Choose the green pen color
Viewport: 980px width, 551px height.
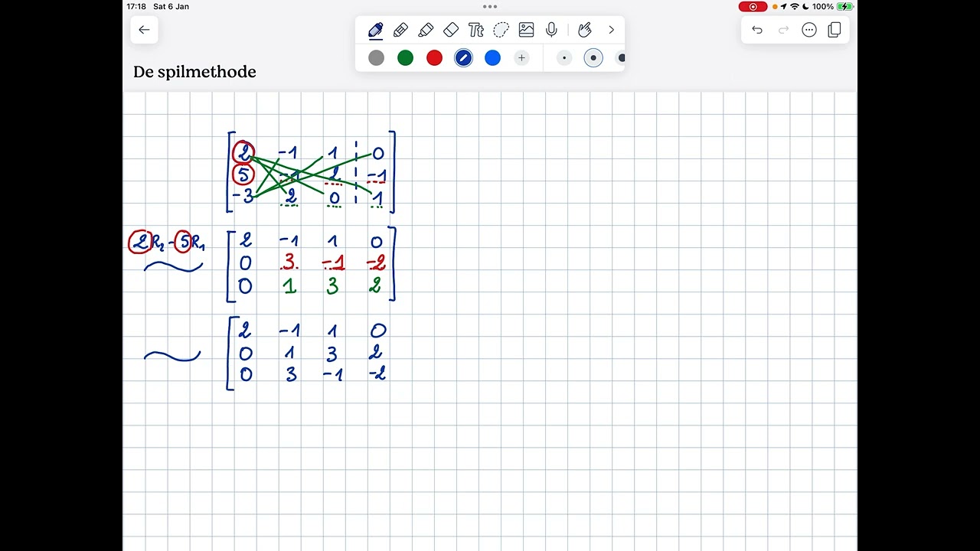405,58
